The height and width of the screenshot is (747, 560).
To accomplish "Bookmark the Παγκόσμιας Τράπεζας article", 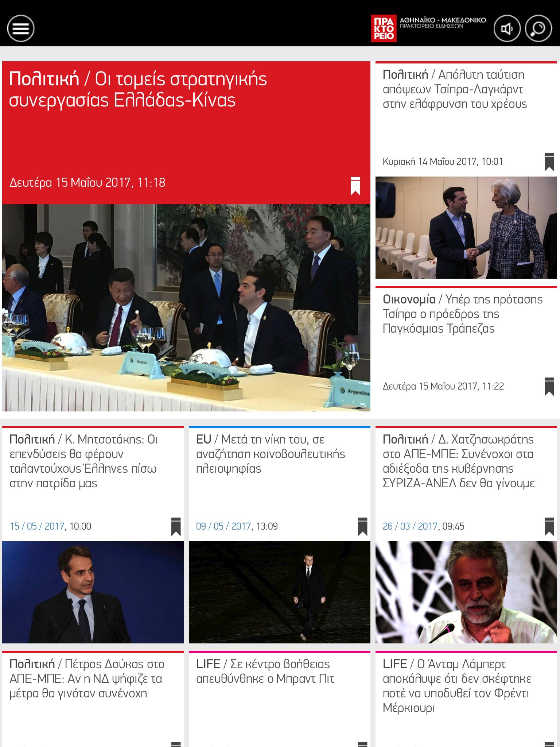I will (x=549, y=387).
